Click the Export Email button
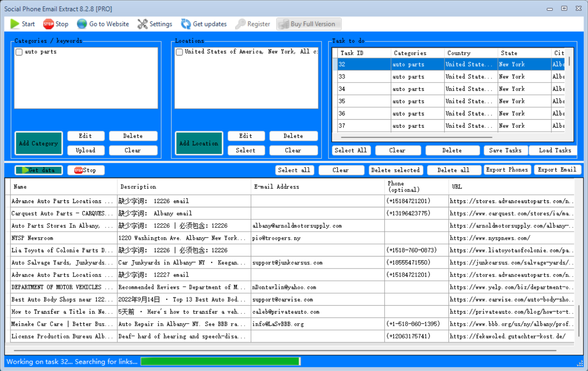588x371 pixels. click(557, 170)
